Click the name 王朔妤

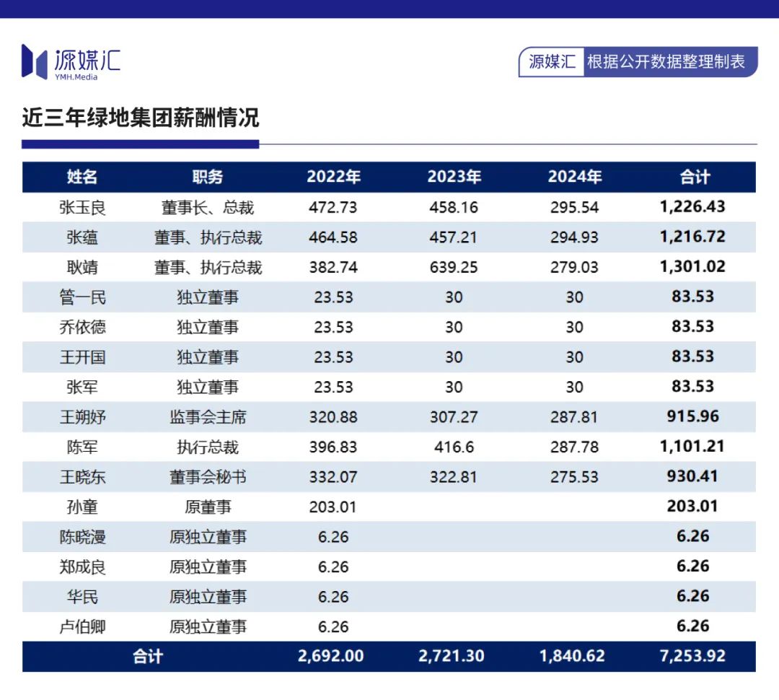(x=82, y=416)
